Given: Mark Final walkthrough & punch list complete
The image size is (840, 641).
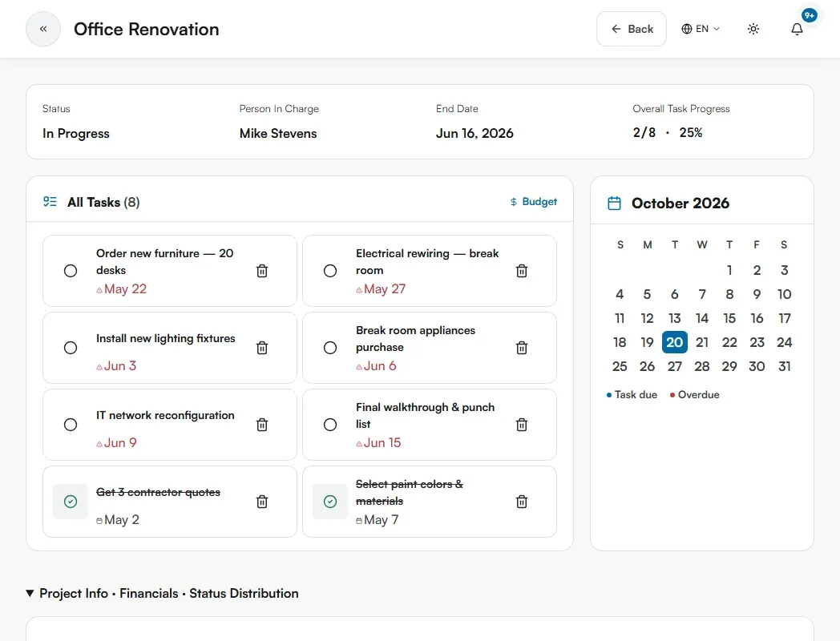Looking at the screenshot, I should pos(330,425).
